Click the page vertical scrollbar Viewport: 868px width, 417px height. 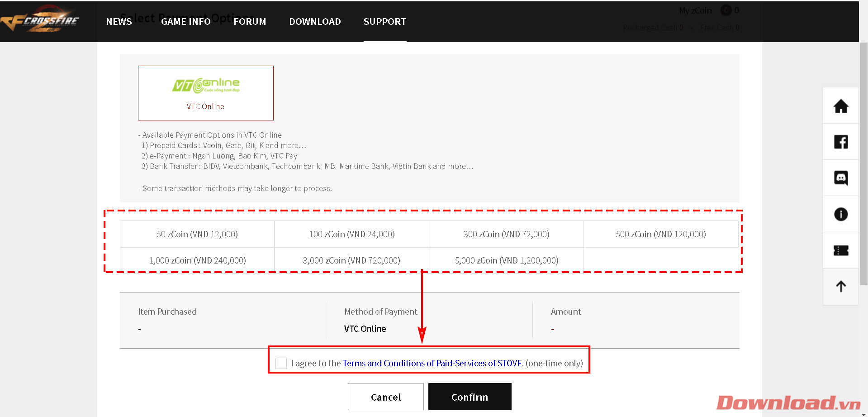863,163
